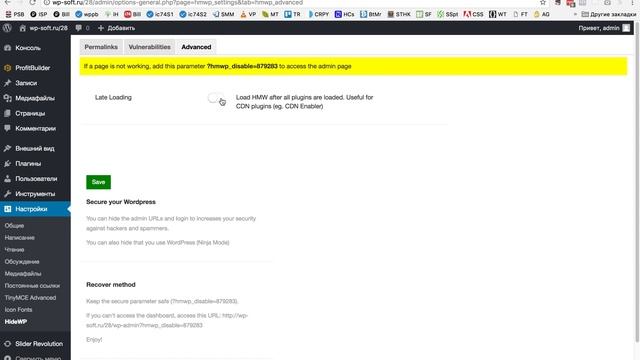Open TinyMCE Advanced settings submenu
The width and height of the screenshot is (640, 360).
pos(30,298)
